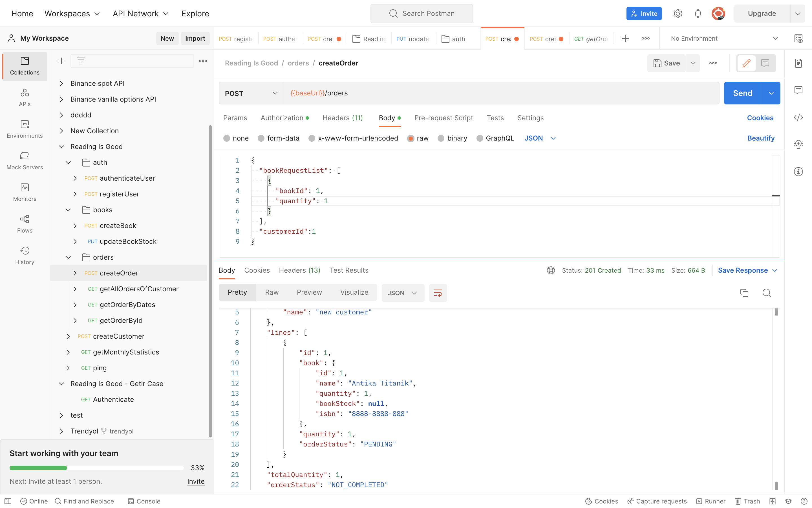Click the team progress bar

pos(97,468)
